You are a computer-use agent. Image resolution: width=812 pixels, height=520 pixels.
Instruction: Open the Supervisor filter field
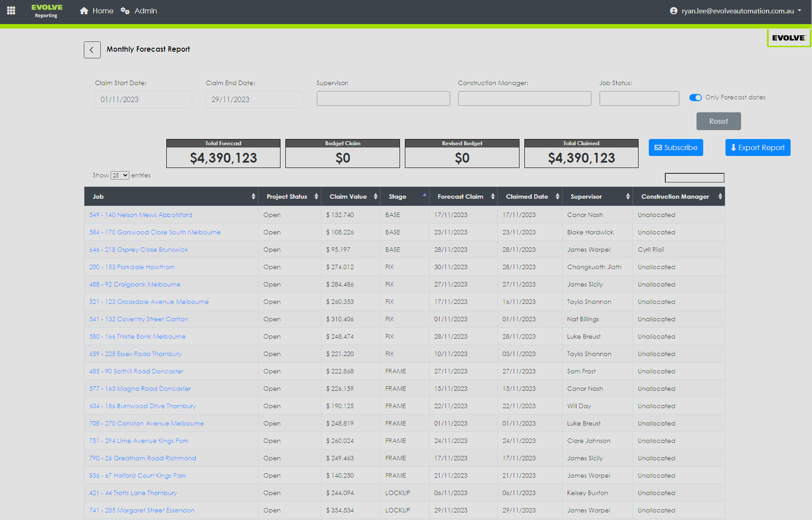383,98
